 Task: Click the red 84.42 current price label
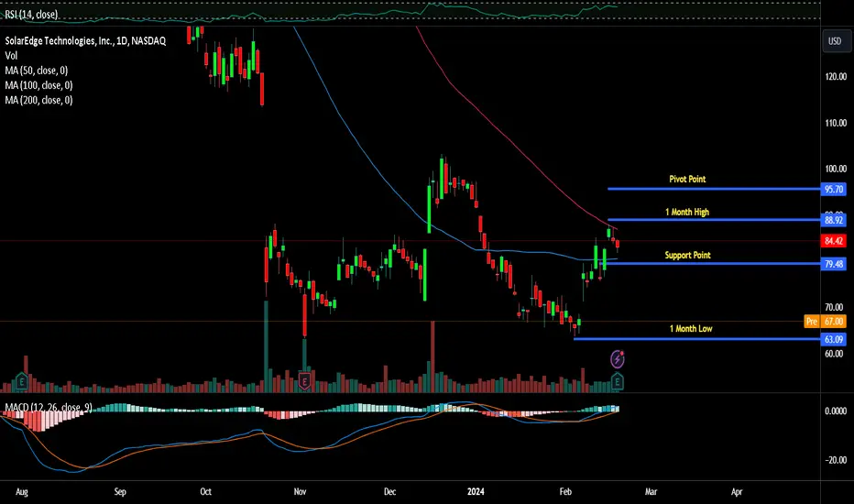[x=833, y=241]
